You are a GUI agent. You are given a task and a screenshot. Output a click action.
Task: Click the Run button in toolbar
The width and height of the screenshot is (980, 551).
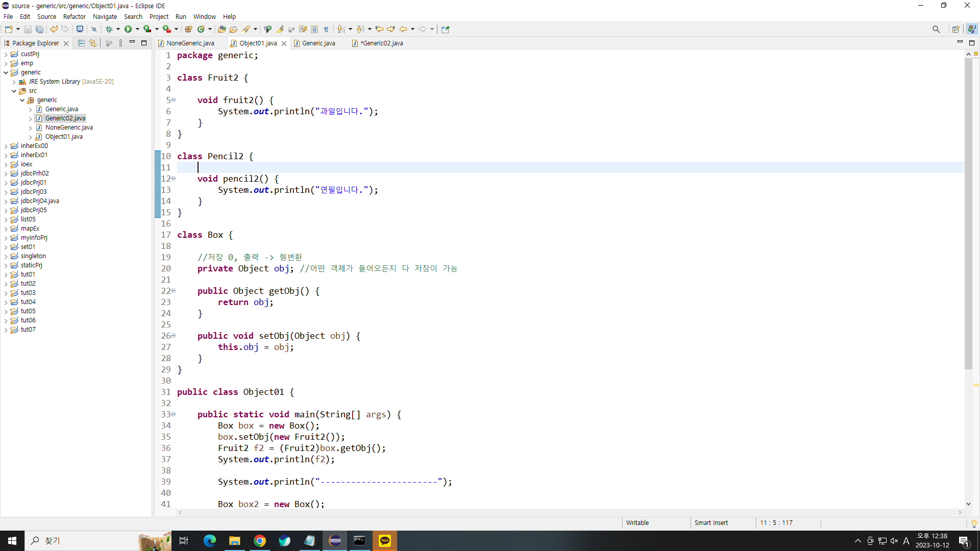tap(128, 29)
